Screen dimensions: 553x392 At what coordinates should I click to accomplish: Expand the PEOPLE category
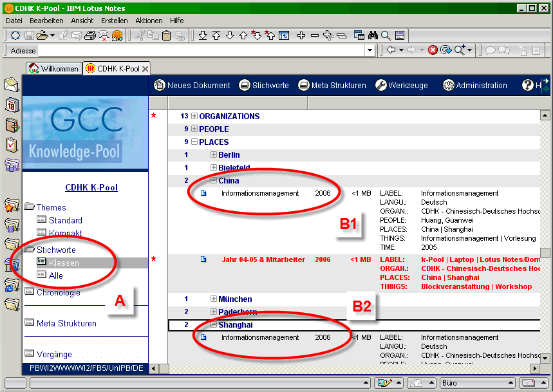click(194, 129)
